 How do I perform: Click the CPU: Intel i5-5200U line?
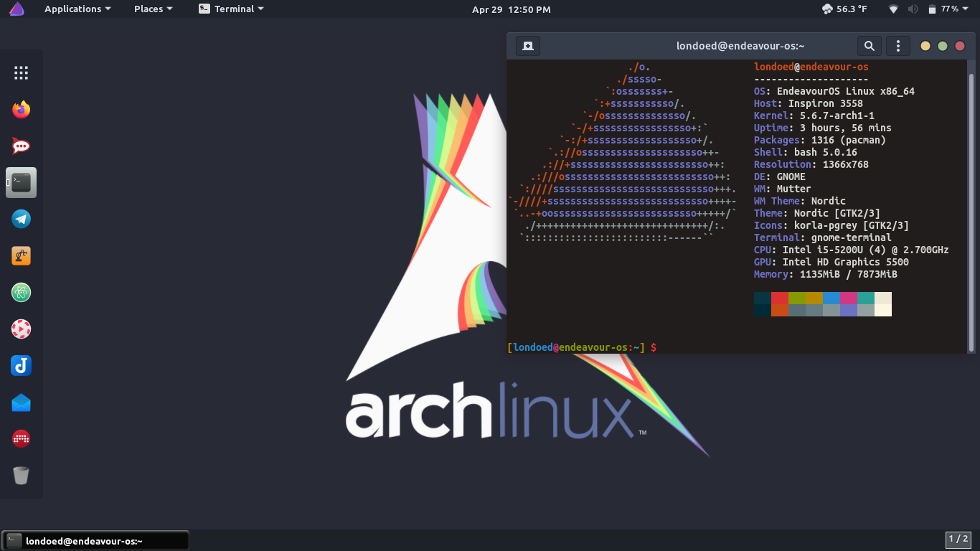(x=852, y=250)
